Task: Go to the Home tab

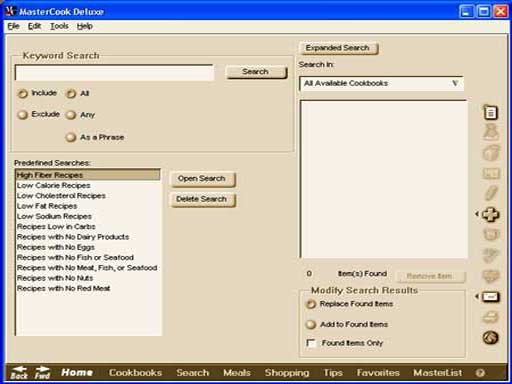Action: coord(77,372)
